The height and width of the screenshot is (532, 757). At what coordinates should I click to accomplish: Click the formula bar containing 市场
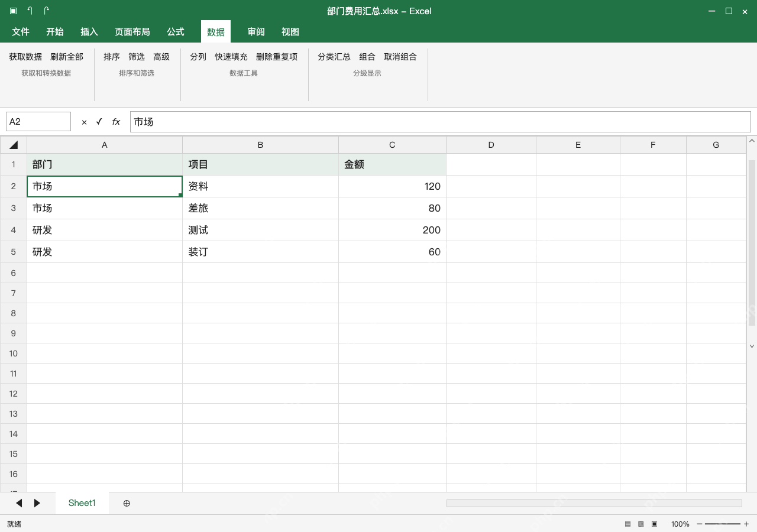(441, 122)
